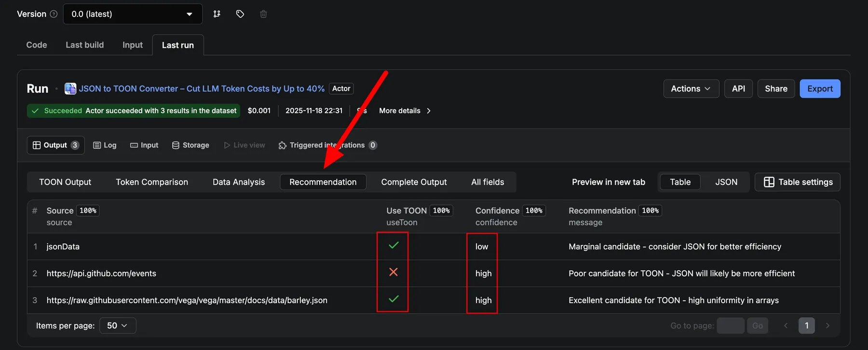Expand the Actions dropdown menu
The width and height of the screenshot is (868, 350).
[x=691, y=89]
